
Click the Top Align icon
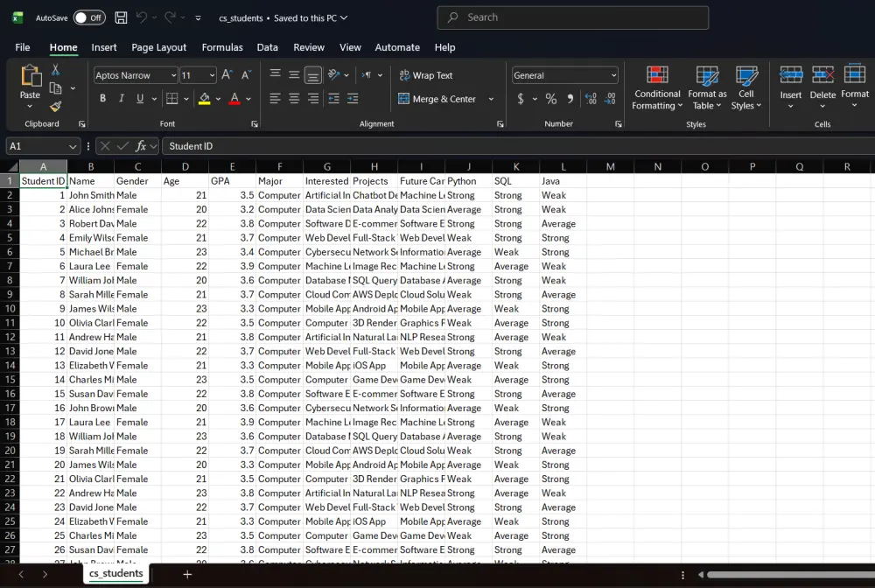tap(275, 74)
